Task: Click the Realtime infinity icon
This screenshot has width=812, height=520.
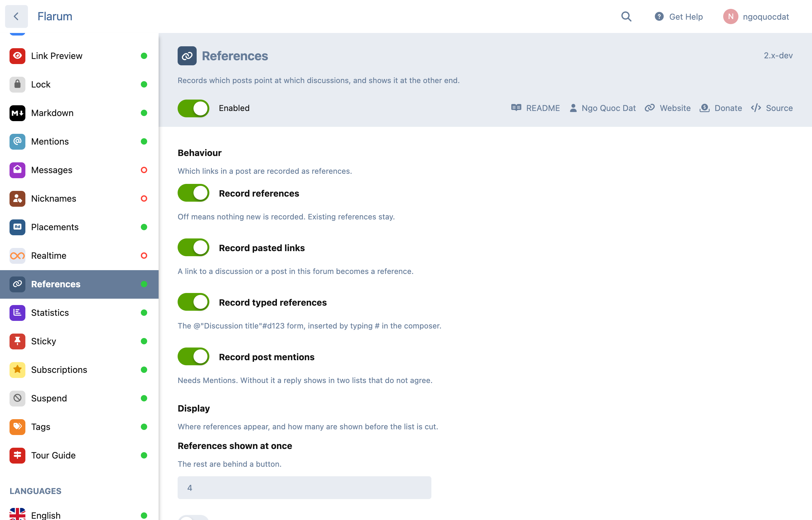Action: 17,256
